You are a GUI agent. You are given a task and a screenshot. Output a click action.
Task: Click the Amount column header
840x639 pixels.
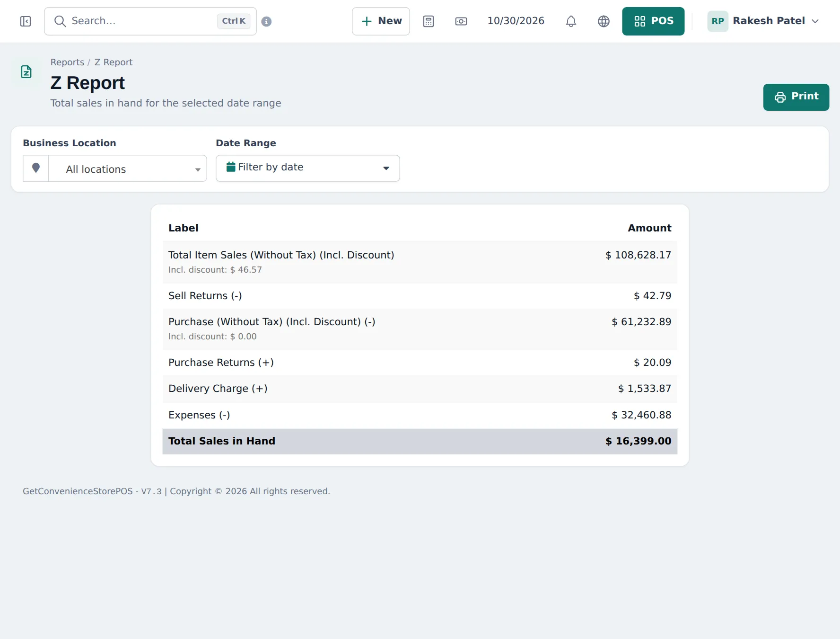coord(649,228)
